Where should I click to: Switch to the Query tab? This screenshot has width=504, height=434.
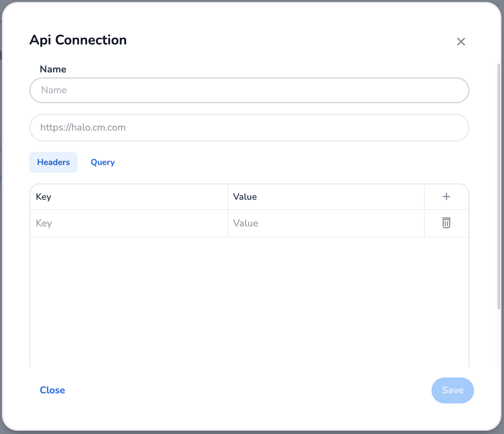click(x=103, y=162)
